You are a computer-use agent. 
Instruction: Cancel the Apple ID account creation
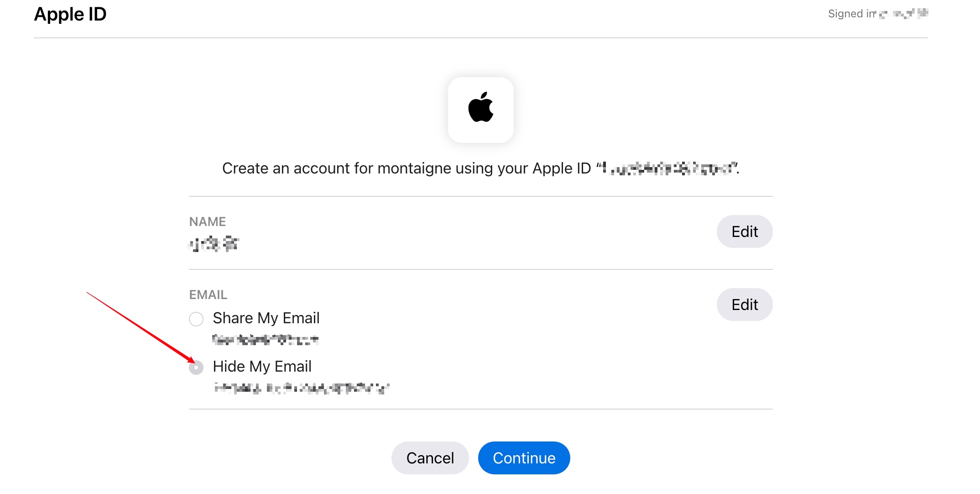430,458
